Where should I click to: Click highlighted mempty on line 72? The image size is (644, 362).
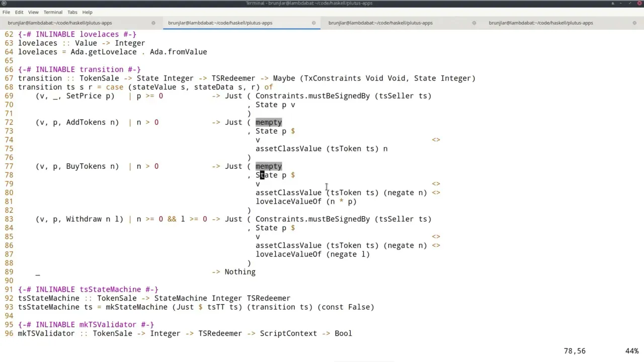click(268, 122)
